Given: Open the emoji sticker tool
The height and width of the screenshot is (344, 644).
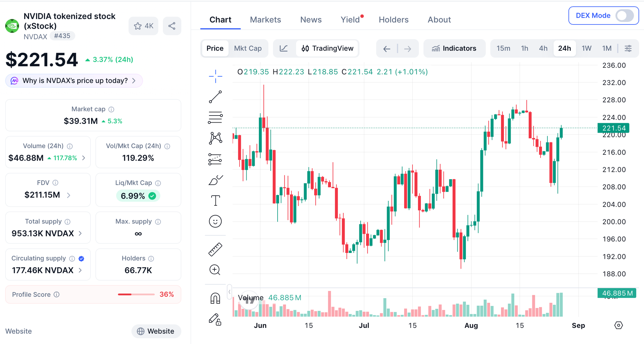Looking at the screenshot, I should tap(215, 221).
